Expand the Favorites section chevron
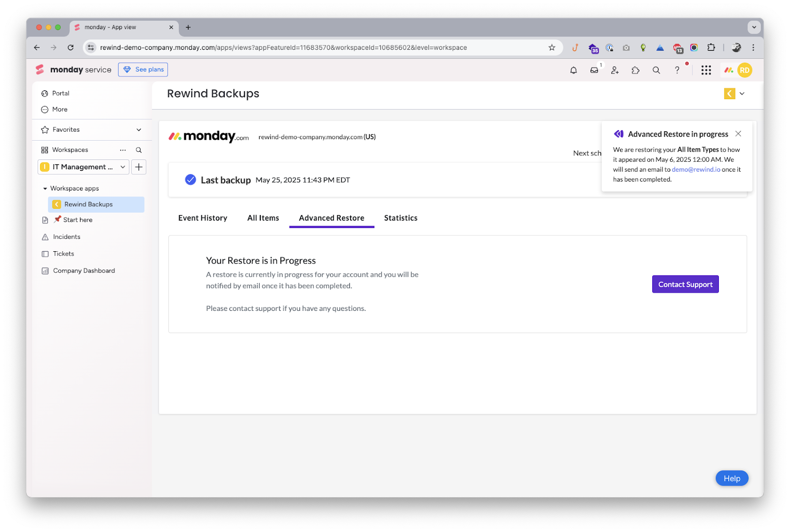790x532 pixels. click(139, 130)
